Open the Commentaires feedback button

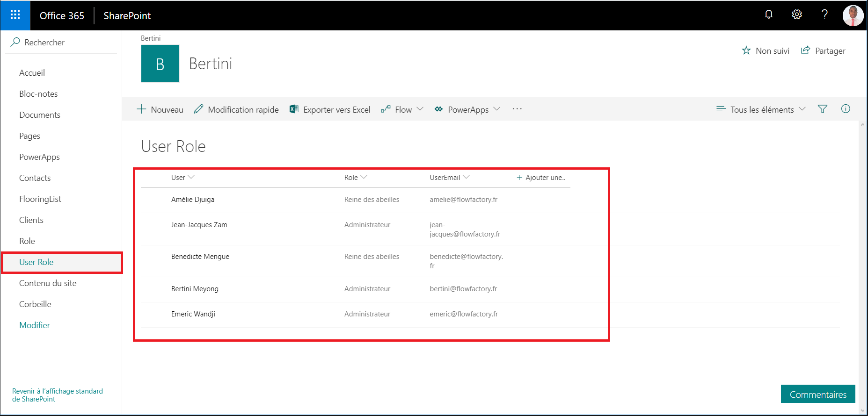(x=818, y=394)
